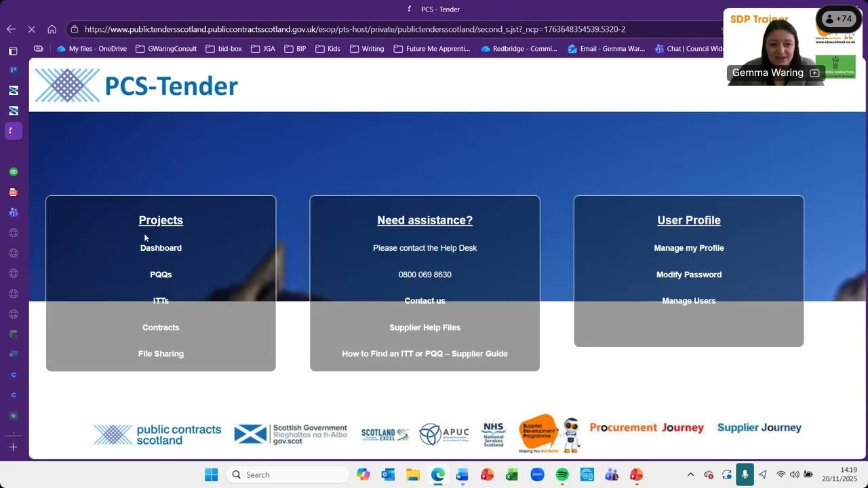Open Chat | Council Wid... bookmark
The height and width of the screenshot is (488, 868).
(688, 49)
